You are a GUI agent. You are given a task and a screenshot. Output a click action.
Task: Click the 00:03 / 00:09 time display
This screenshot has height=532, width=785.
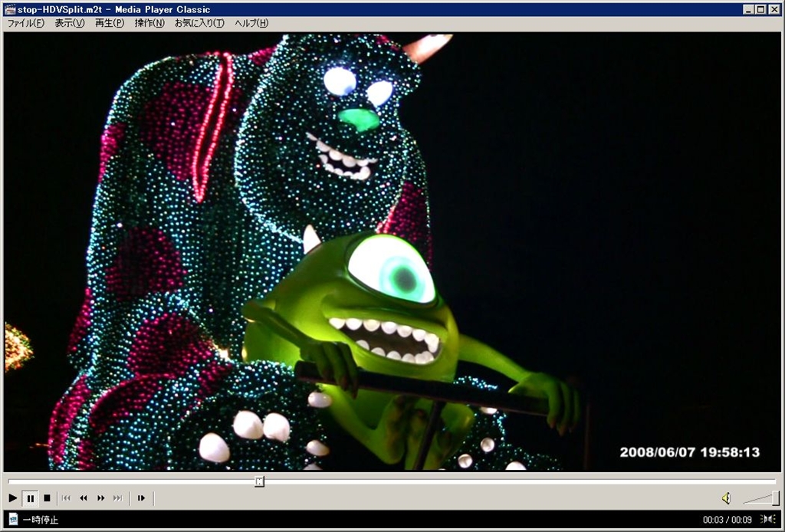(727, 520)
